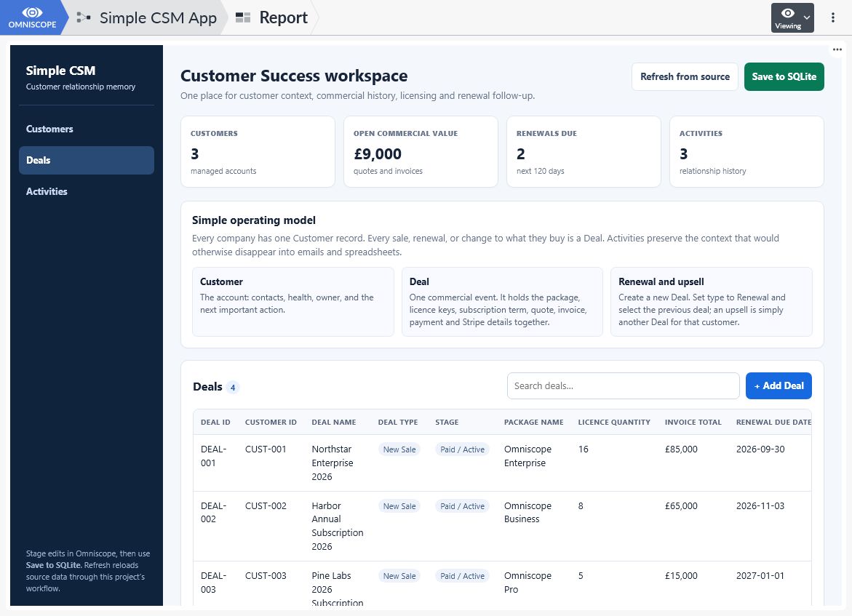
Task: Click the Deal operating model card
Action: click(x=502, y=302)
